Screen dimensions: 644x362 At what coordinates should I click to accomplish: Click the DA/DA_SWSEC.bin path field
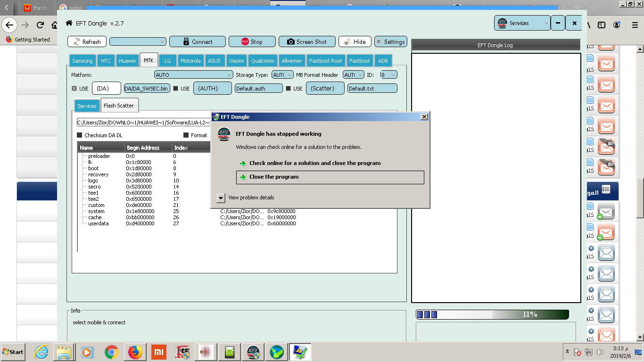click(x=147, y=88)
